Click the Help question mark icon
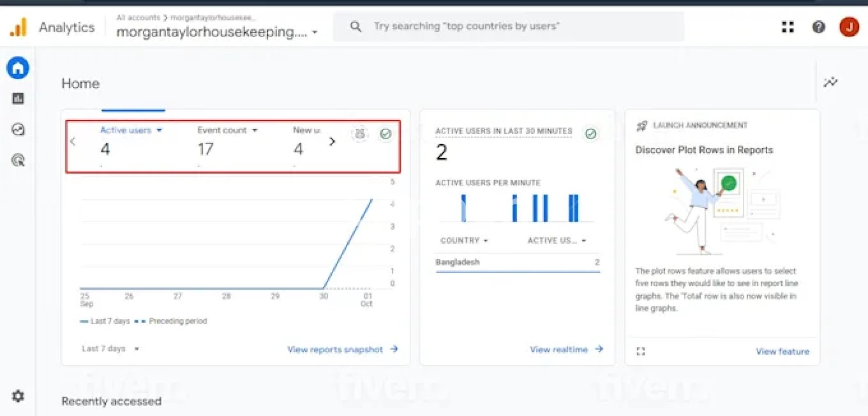 click(x=818, y=27)
